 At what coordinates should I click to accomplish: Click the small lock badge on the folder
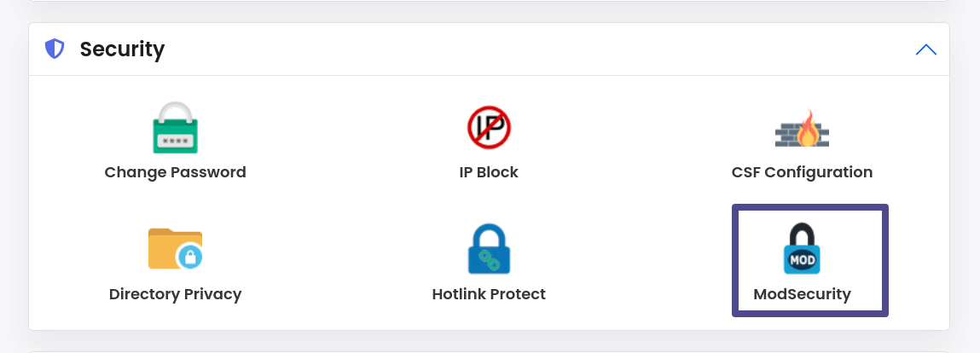(x=190, y=256)
